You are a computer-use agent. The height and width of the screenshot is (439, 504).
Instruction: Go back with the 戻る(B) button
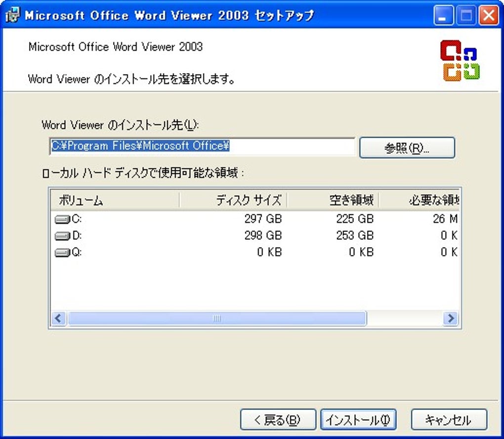278,419
